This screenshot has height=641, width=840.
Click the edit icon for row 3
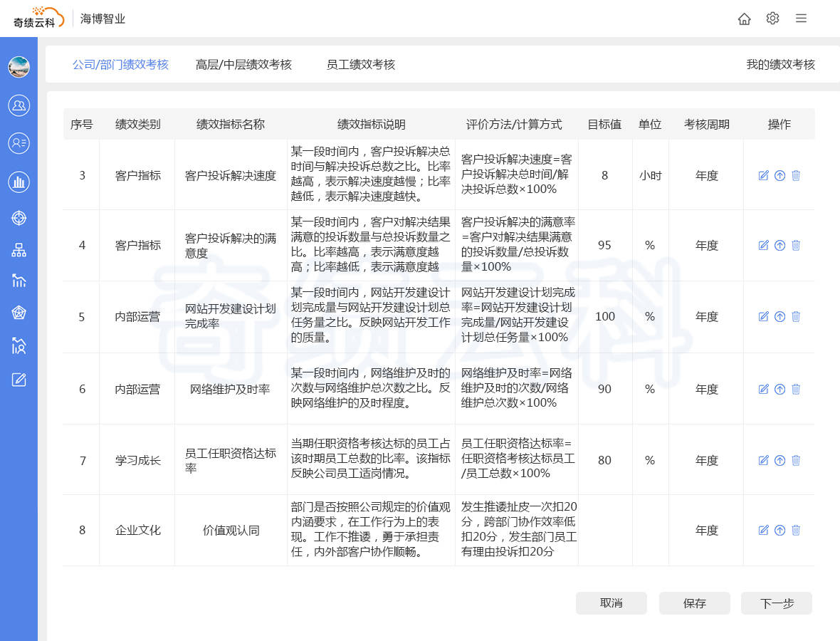click(764, 175)
